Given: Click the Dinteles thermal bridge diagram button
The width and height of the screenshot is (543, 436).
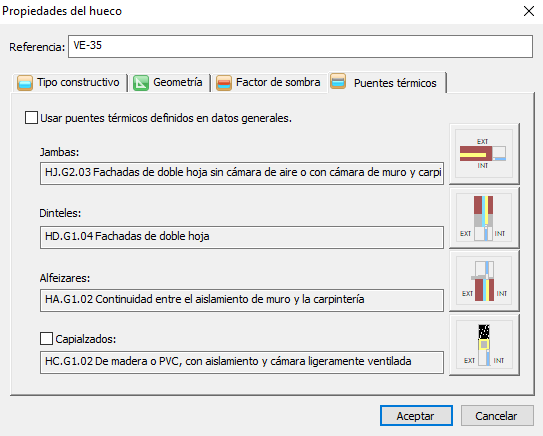Looking at the screenshot, I should coord(484,217).
